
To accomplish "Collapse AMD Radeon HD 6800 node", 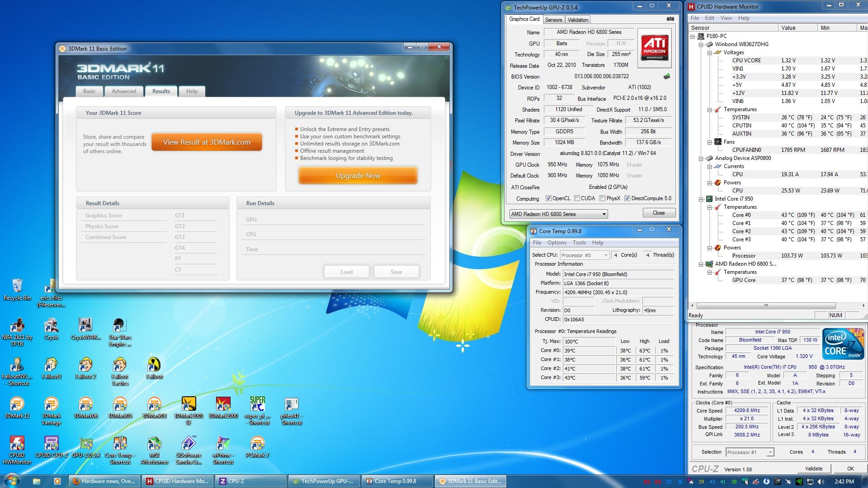I will pyautogui.click(x=701, y=264).
